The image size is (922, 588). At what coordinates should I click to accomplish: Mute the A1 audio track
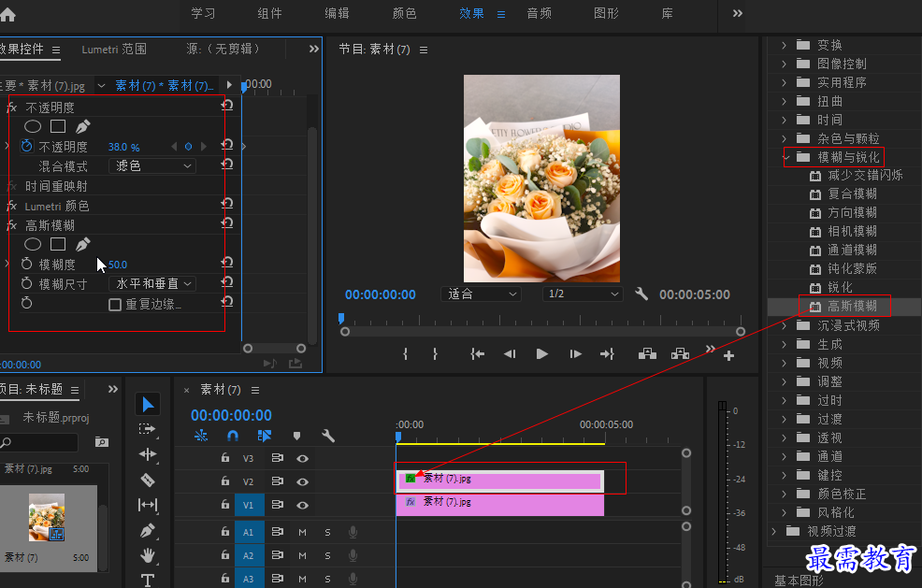pos(302,532)
